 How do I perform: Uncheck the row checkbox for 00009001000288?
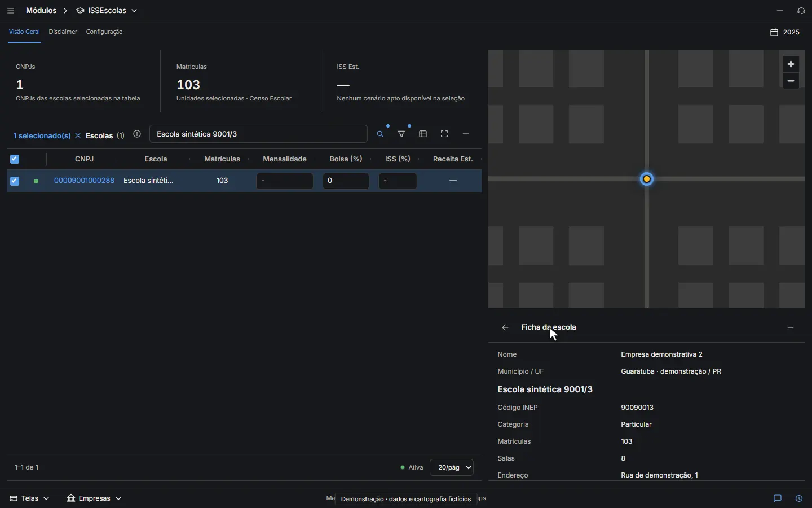(x=15, y=181)
